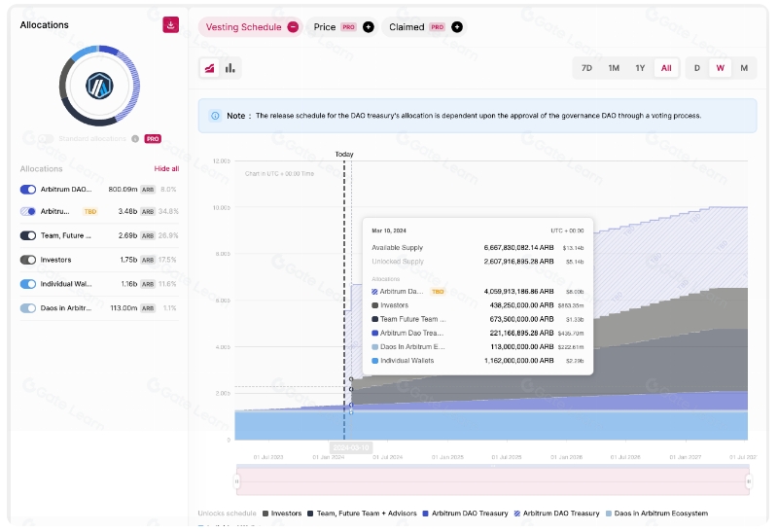Screen dimensions: 778x532
Task: Click Daos in Arbitrum Ecosystem legend item
Action: click(656, 514)
